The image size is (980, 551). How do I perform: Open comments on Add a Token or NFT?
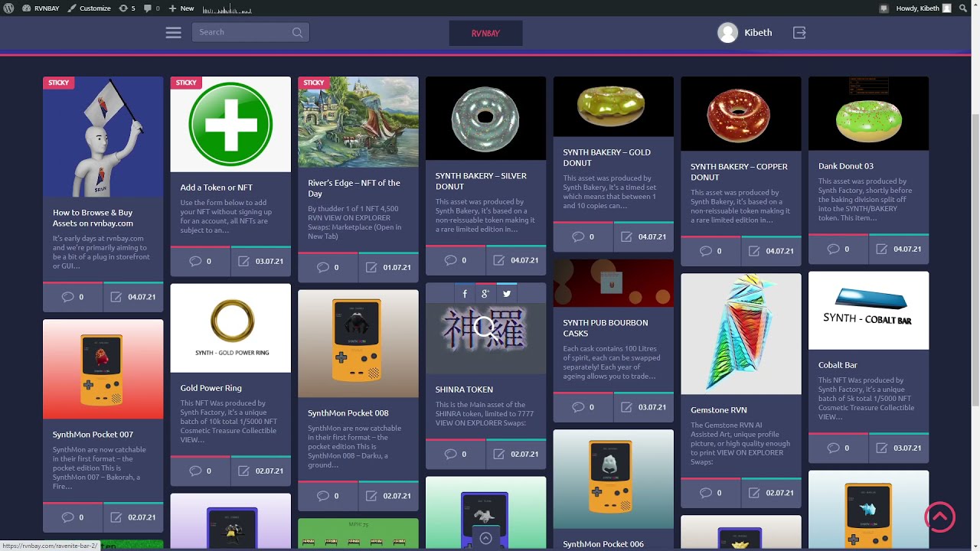(200, 261)
